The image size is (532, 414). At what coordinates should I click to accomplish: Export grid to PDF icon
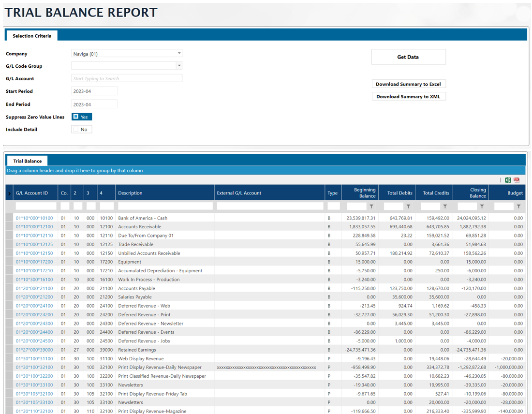[517, 180]
